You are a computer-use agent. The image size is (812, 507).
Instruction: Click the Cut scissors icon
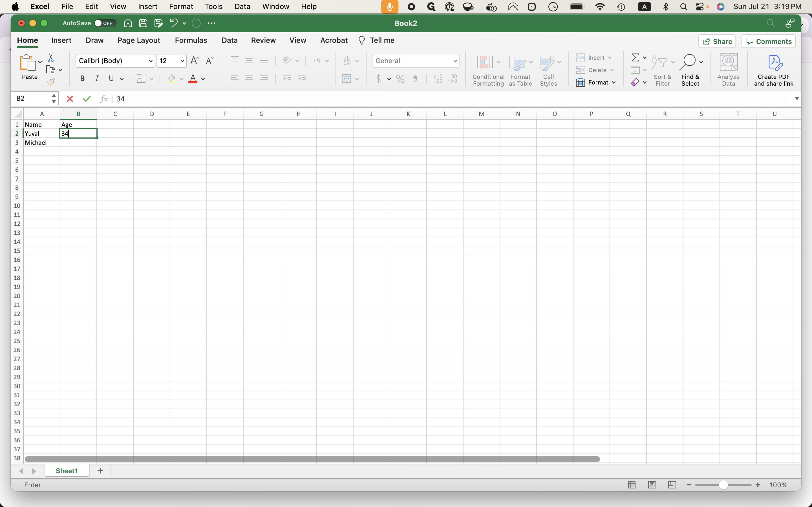click(51, 58)
